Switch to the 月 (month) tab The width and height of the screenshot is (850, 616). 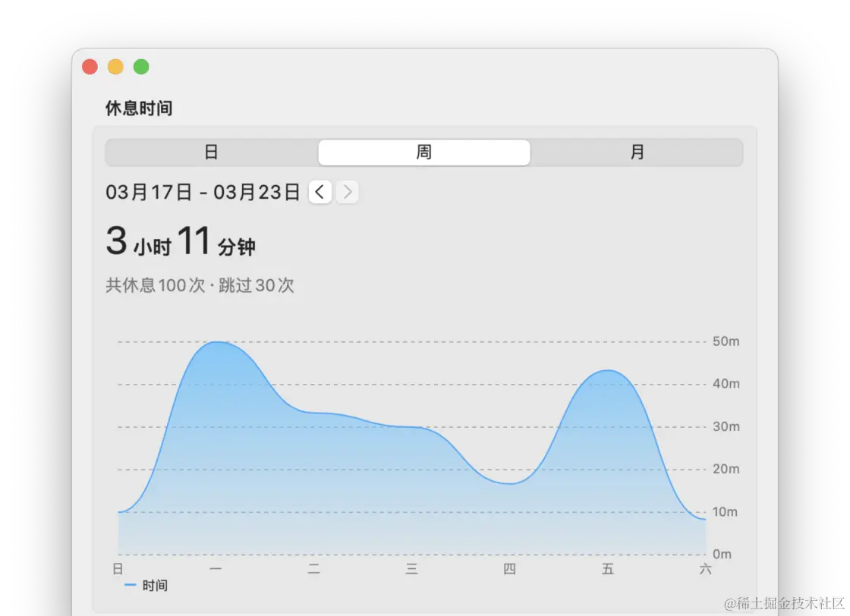pos(637,152)
